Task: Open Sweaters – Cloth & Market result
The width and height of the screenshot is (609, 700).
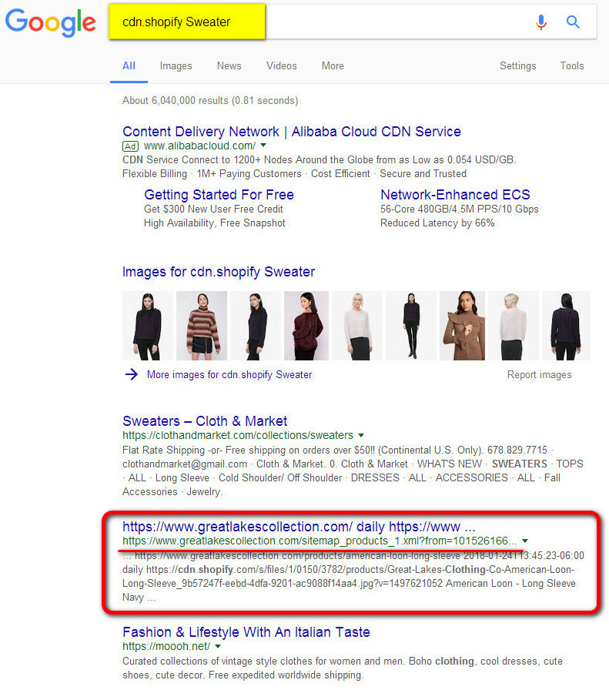Action: click(205, 421)
